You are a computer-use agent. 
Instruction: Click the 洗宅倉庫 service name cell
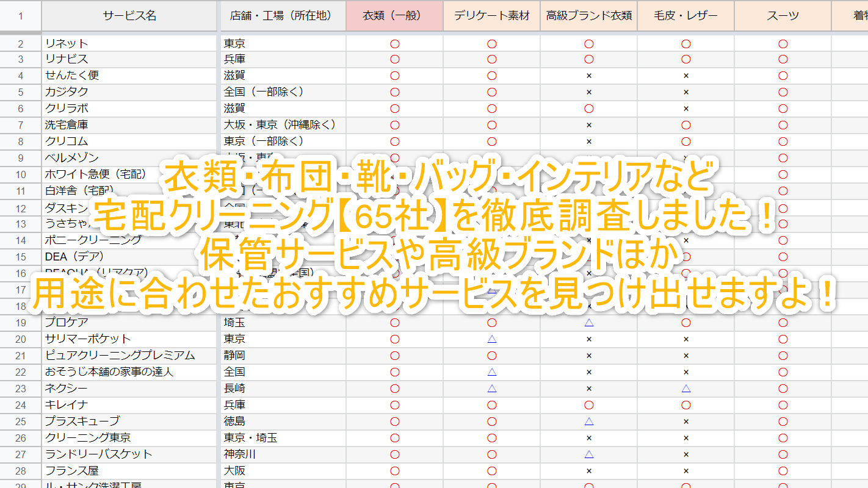130,125
